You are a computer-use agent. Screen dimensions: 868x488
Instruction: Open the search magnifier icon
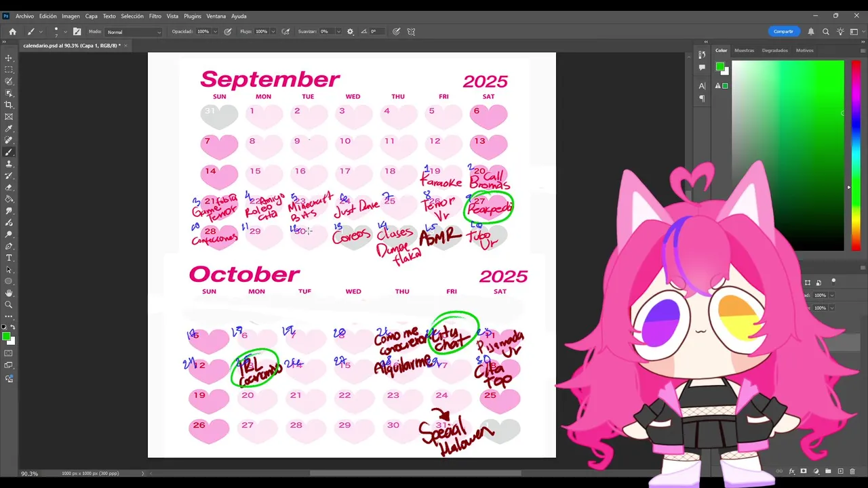[826, 31]
